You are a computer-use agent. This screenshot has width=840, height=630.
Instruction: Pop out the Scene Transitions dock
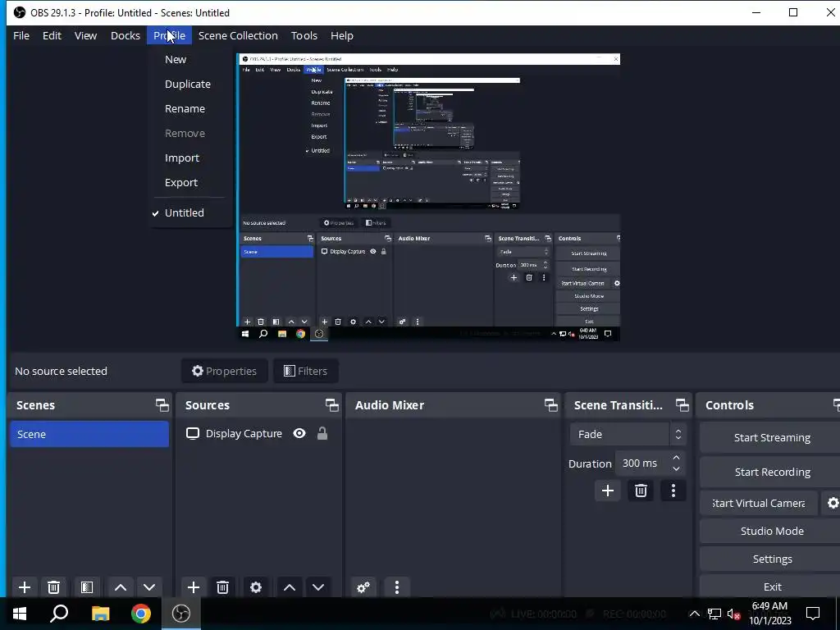pyautogui.click(x=682, y=405)
